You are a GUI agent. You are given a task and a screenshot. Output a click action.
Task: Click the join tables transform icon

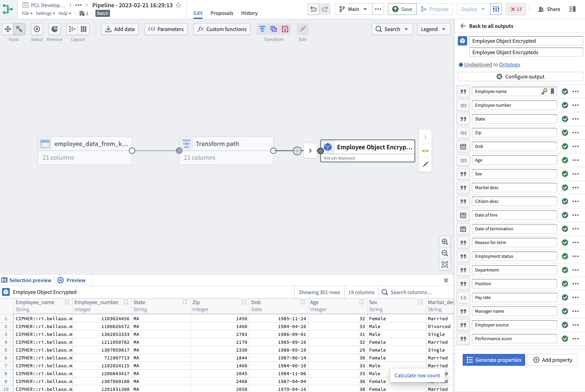[274, 29]
